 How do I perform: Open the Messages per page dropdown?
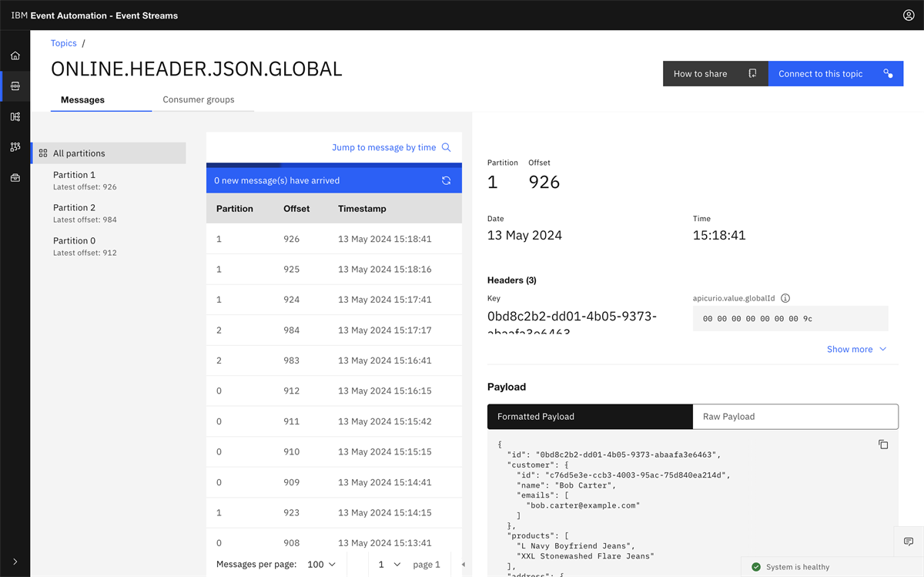point(322,565)
